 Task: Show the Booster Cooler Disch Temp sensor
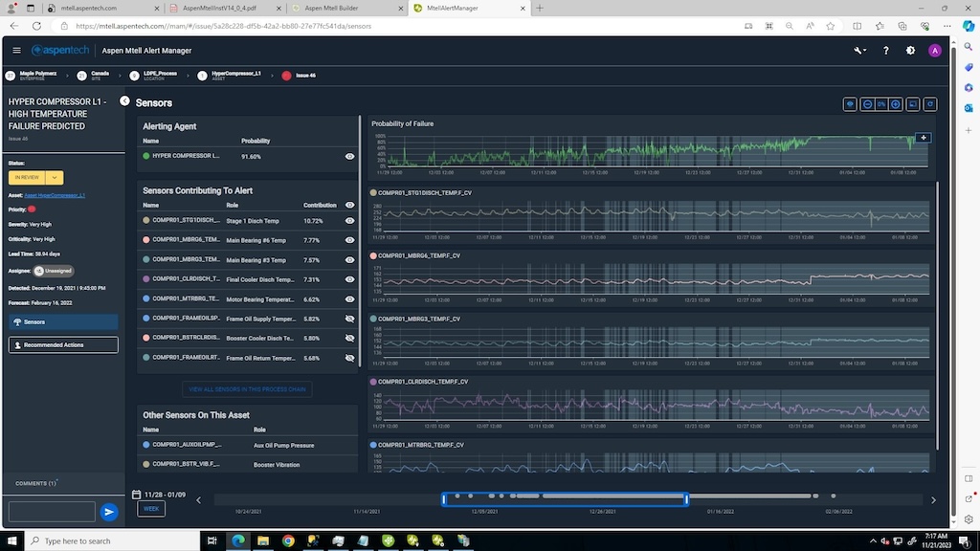click(x=349, y=338)
